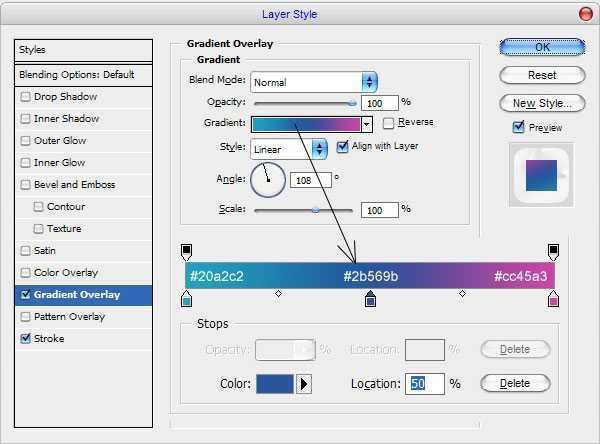
Task: Click the left opacity stop above gradient
Action: [186, 251]
